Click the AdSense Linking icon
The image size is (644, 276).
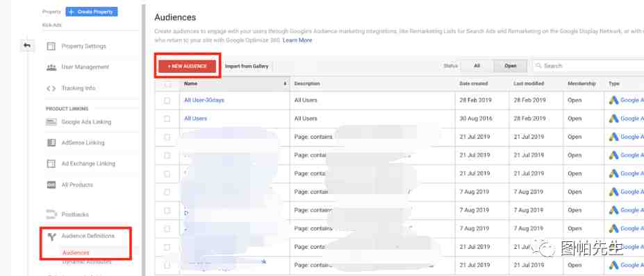tap(51, 143)
